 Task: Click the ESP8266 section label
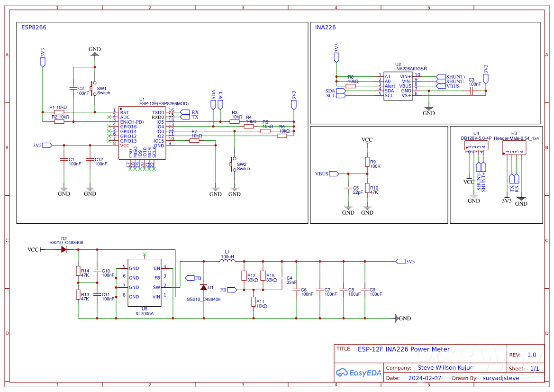[34, 27]
